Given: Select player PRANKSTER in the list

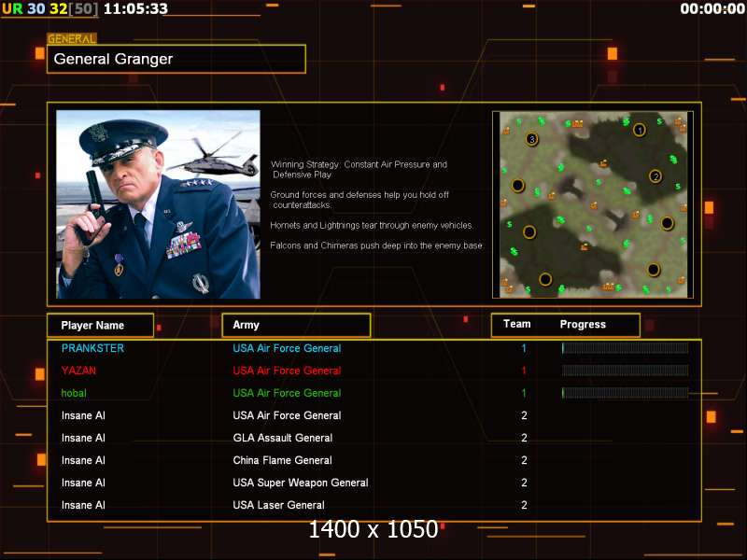Looking at the screenshot, I should point(92,348).
